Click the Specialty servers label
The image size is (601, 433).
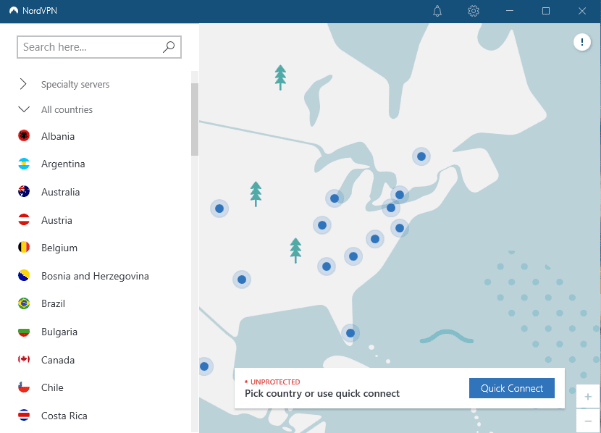[75, 84]
